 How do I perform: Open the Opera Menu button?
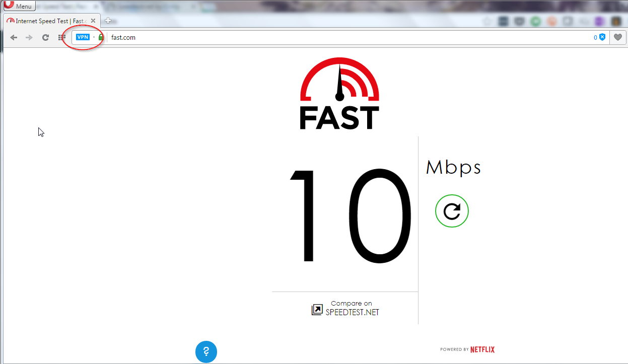point(19,6)
